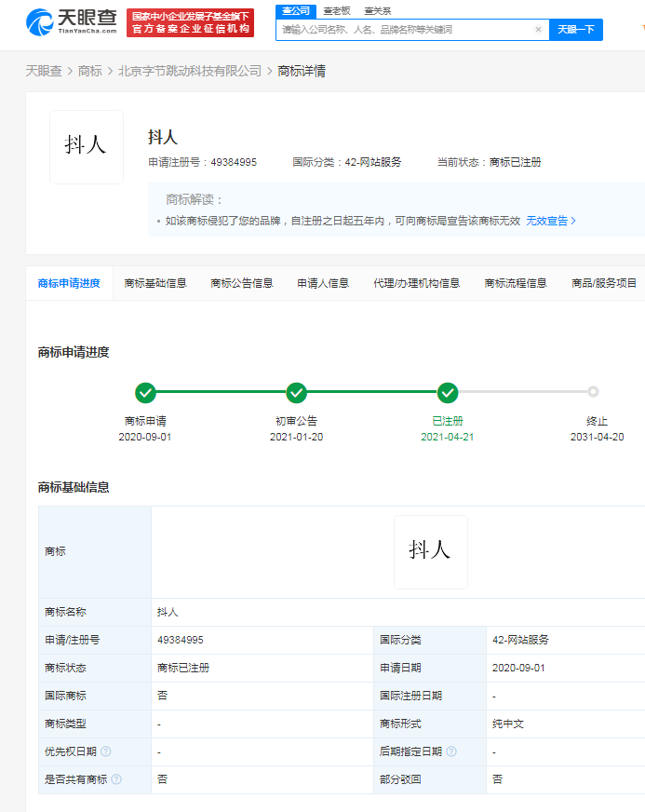Click help icon beside 后期指定日期
The height and width of the screenshot is (812, 645).
[x=451, y=751]
